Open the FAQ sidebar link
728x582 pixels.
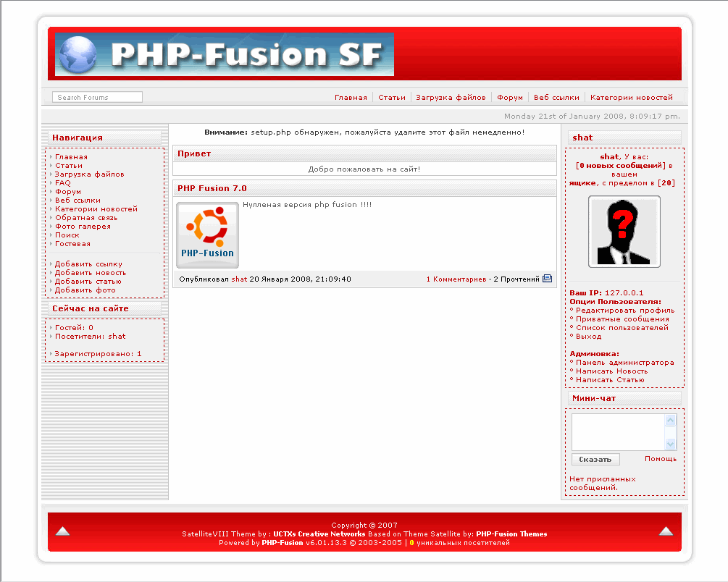click(63, 183)
